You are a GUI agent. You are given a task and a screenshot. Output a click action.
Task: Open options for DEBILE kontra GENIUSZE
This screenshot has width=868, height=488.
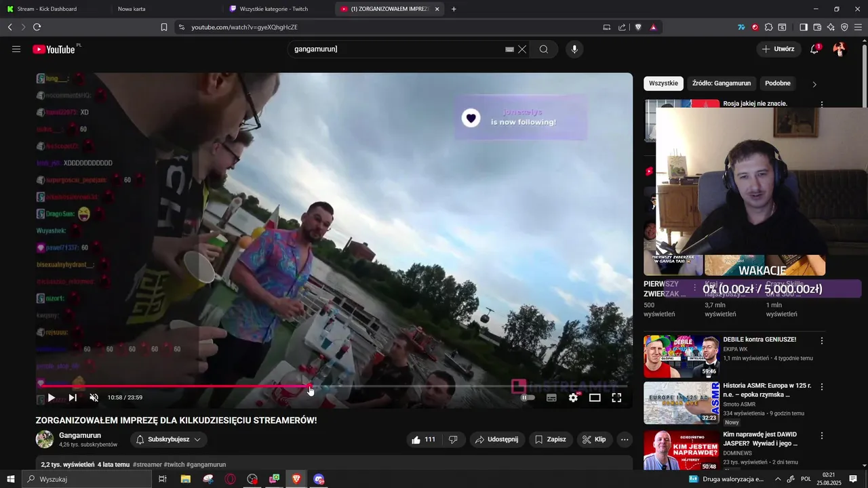[x=822, y=341]
